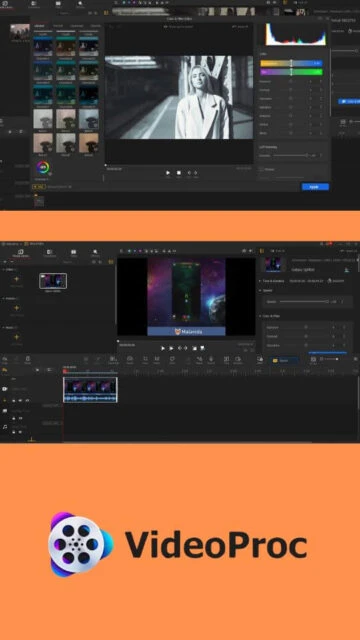Click the yellow folder icon above timeline tracks

click(x=5, y=370)
